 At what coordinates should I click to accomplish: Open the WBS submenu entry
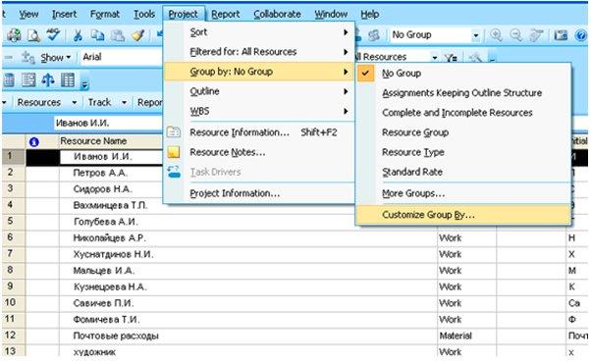tap(259, 111)
